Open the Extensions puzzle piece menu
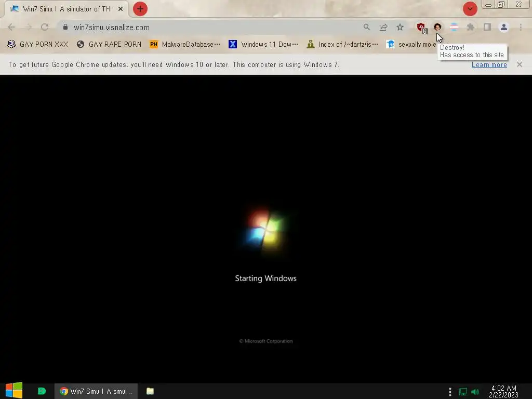The image size is (532, 399). click(471, 27)
